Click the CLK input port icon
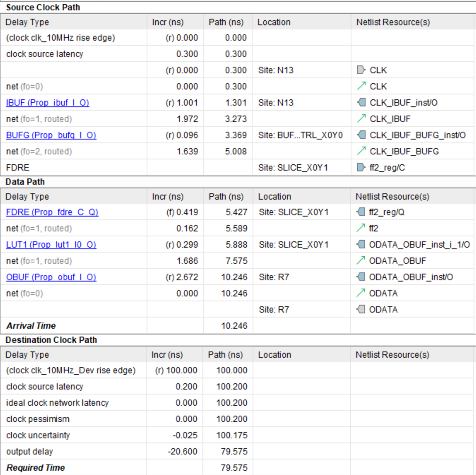The image size is (476, 475). [361, 70]
